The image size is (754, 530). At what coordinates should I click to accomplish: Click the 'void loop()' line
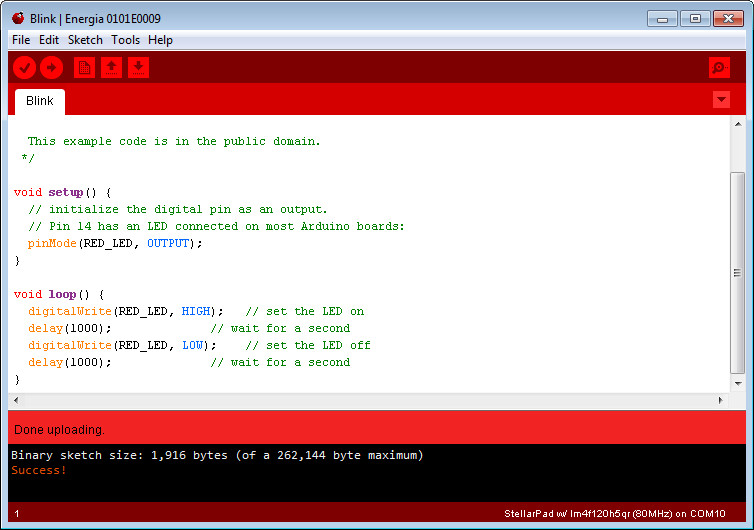point(59,294)
